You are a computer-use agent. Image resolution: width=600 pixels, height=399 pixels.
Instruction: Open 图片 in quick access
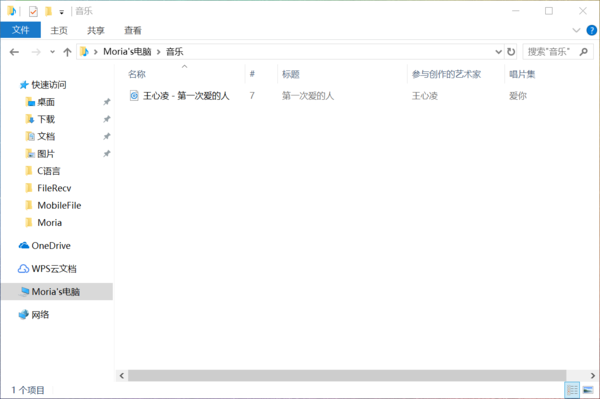click(x=46, y=154)
